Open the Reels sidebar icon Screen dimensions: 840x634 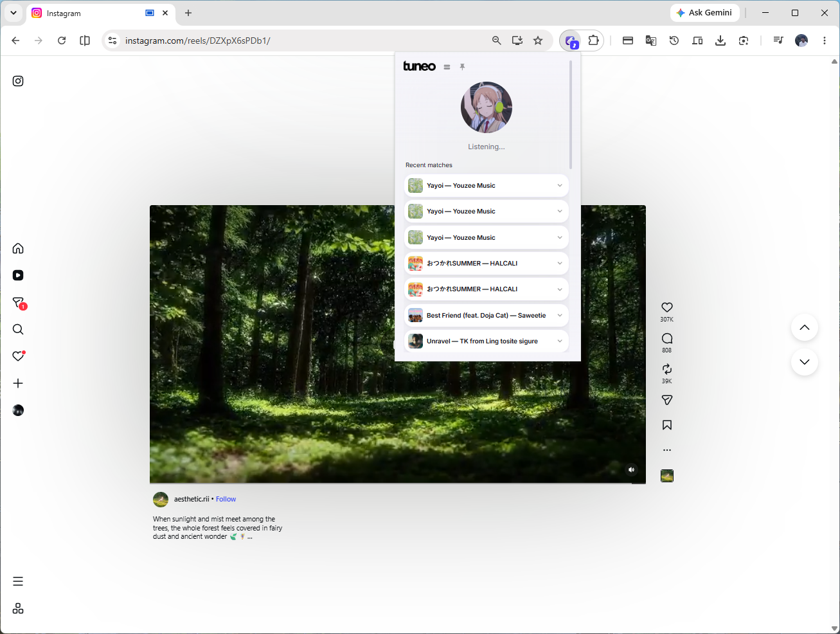pos(18,275)
